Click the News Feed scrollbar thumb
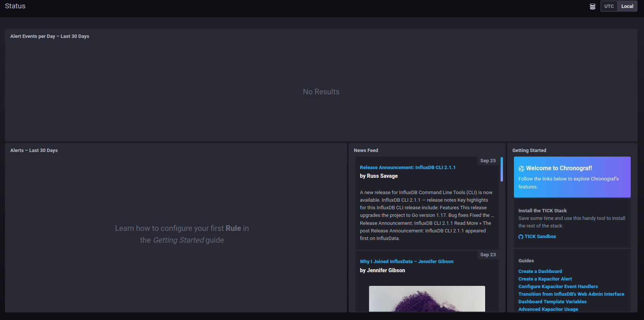 tap(501, 169)
